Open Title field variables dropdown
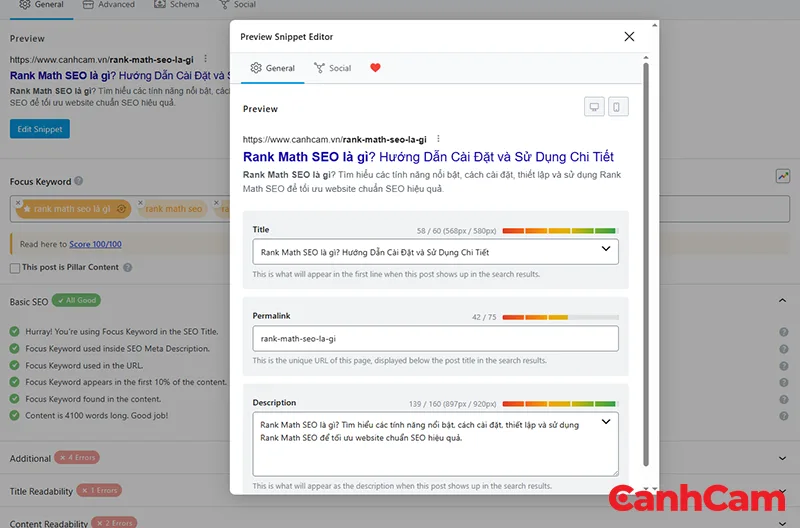 tap(606, 249)
